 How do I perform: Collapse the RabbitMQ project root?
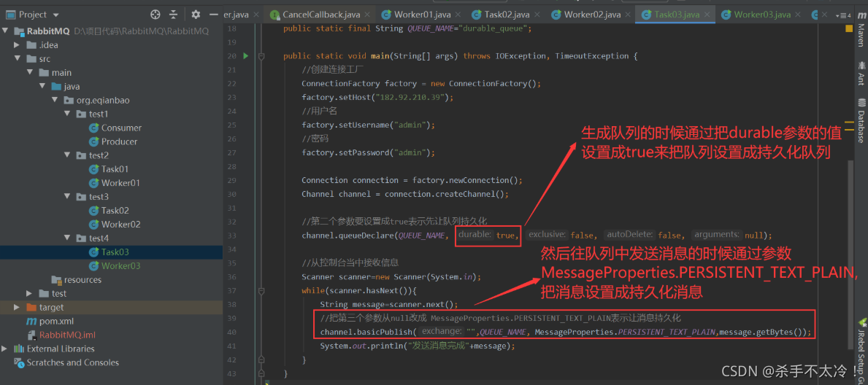(6, 31)
